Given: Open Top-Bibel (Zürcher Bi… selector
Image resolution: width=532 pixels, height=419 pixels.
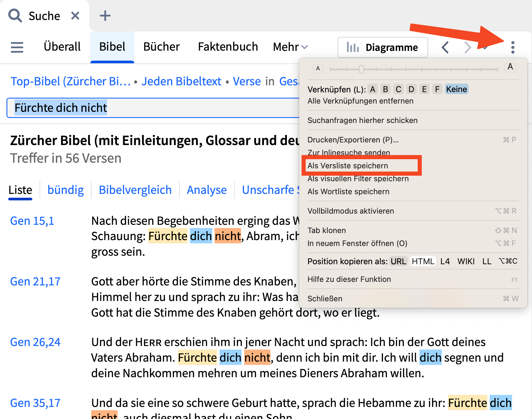Looking at the screenshot, I should [x=71, y=82].
